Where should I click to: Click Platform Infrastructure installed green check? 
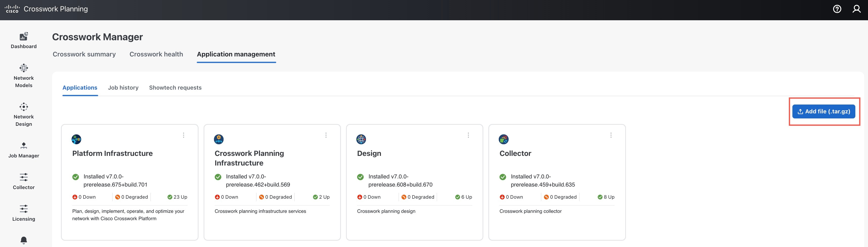coord(75,177)
